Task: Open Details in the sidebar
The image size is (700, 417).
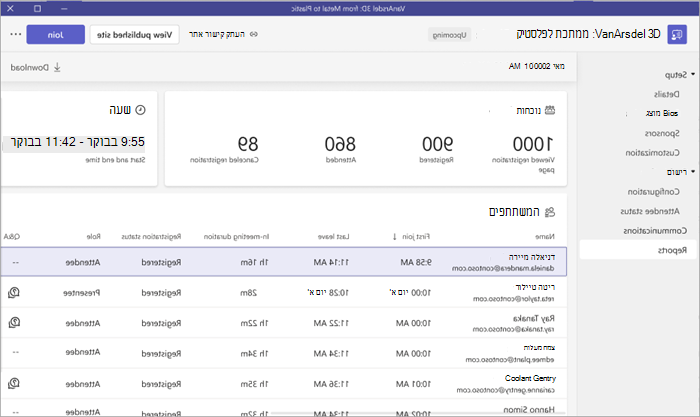Action: [x=667, y=94]
